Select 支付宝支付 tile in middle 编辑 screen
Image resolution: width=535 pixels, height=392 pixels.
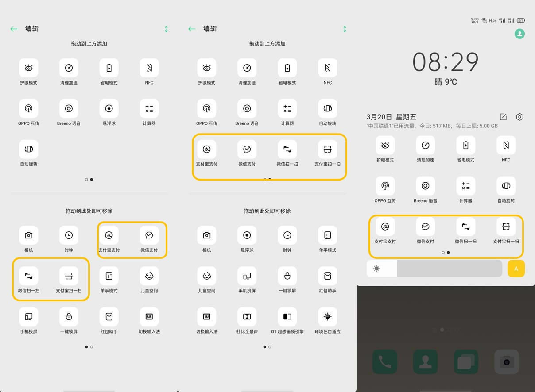(207, 149)
